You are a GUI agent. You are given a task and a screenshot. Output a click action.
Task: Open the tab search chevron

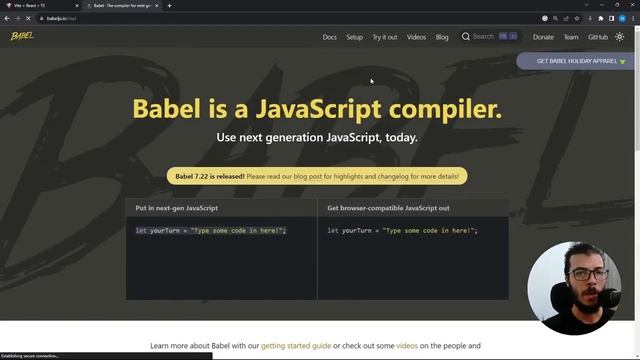(587, 5)
